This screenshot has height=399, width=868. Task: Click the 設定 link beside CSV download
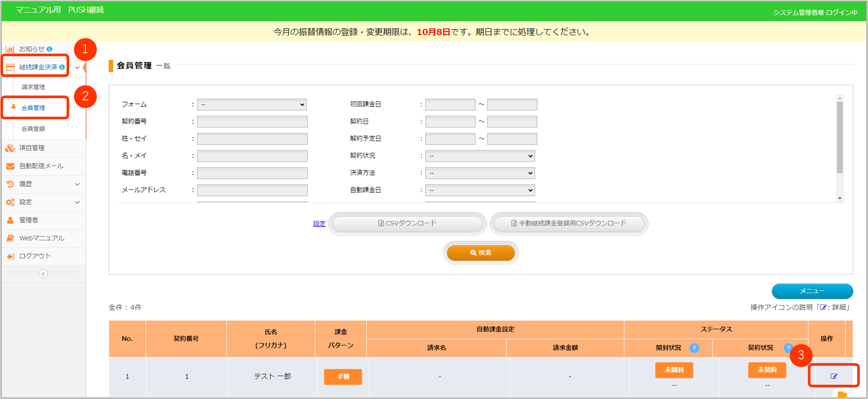(319, 223)
